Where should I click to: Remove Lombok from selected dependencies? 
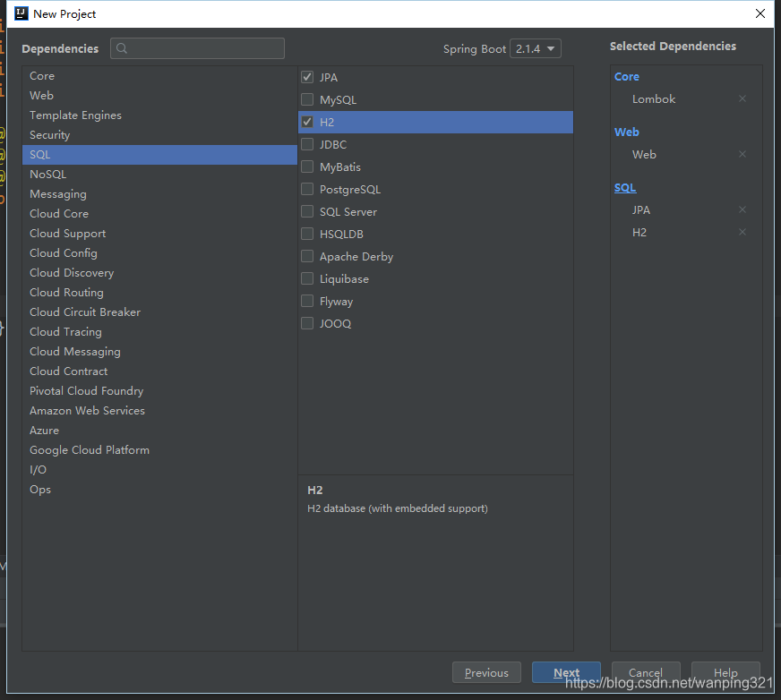pos(742,98)
